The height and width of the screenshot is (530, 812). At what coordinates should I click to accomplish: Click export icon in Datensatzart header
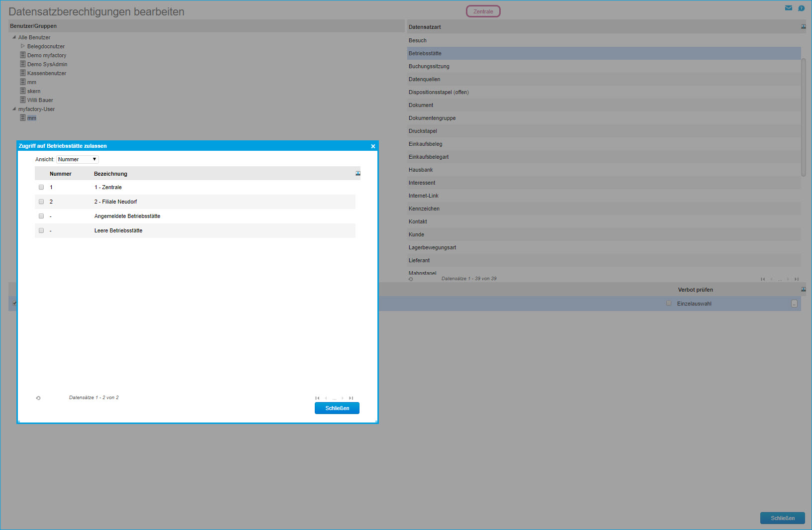(x=803, y=27)
